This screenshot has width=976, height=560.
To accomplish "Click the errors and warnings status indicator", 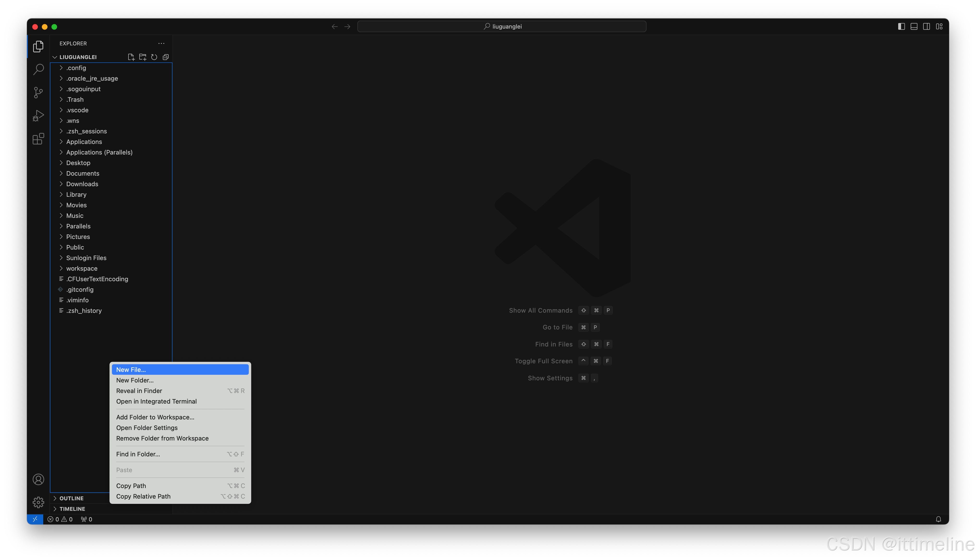I will tap(60, 519).
